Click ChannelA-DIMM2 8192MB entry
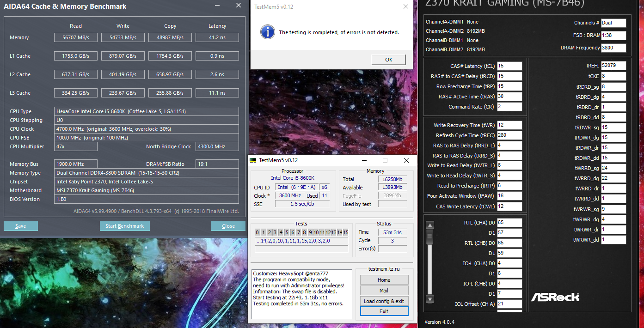The height and width of the screenshot is (328, 644). [x=455, y=31]
